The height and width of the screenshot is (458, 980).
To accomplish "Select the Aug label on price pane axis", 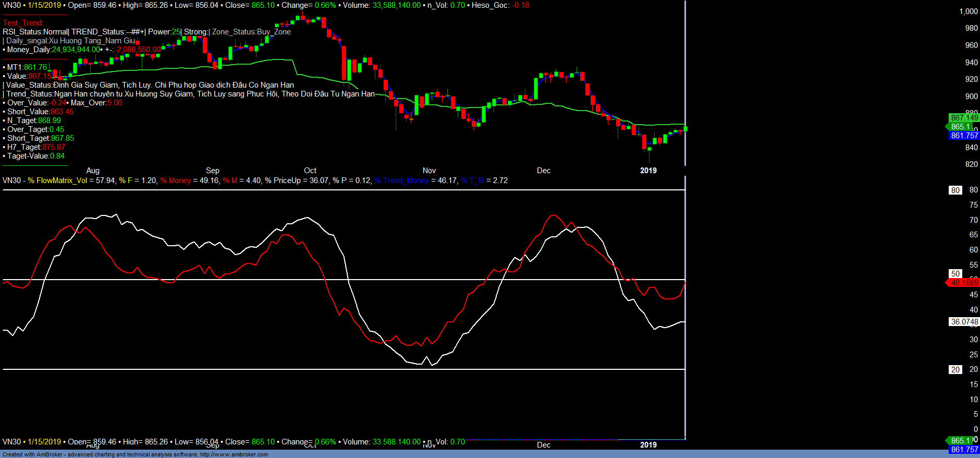I will (93, 171).
